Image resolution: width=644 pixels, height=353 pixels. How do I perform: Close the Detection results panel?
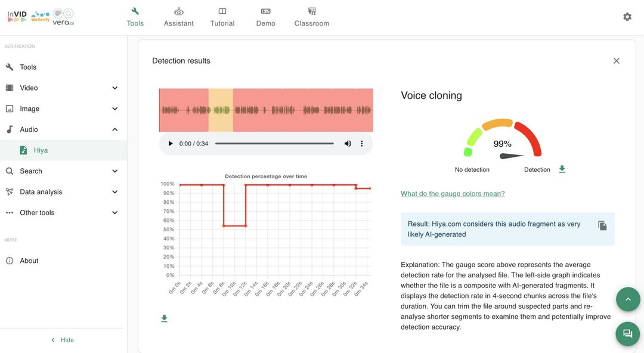coord(616,61)
